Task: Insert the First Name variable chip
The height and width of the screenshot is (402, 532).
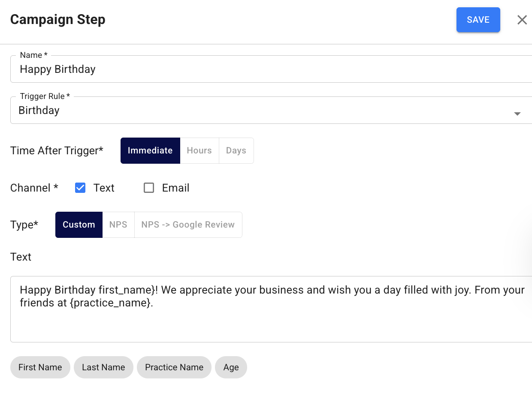Action: tap(40, 367)
